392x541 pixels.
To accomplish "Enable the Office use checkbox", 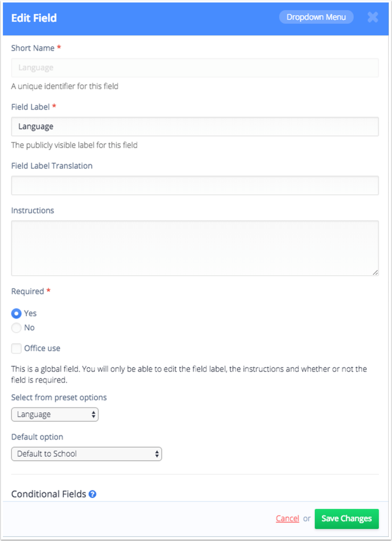I will pos(16,348).
